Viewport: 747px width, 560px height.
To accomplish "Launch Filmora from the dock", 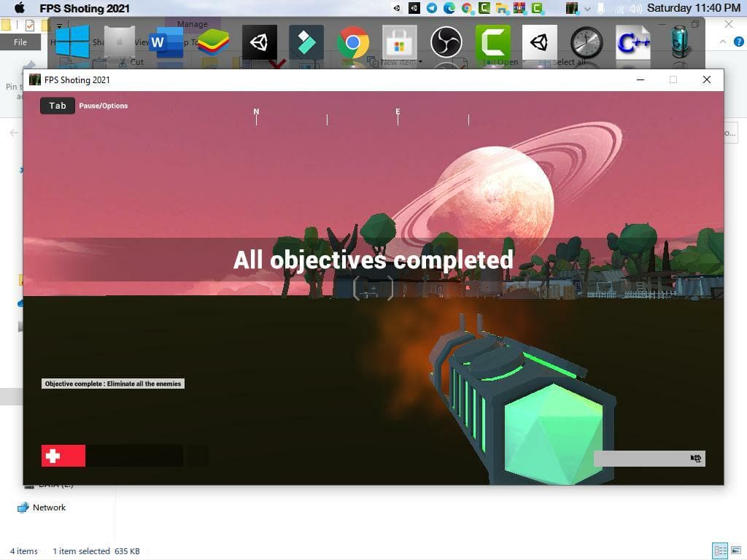I will 306,42.
